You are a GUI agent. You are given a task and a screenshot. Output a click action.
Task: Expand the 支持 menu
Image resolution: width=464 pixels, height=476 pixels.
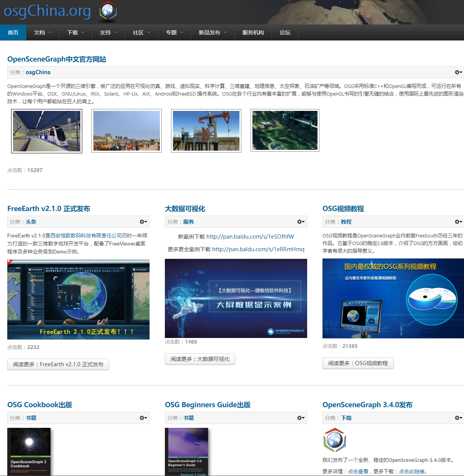108,32
